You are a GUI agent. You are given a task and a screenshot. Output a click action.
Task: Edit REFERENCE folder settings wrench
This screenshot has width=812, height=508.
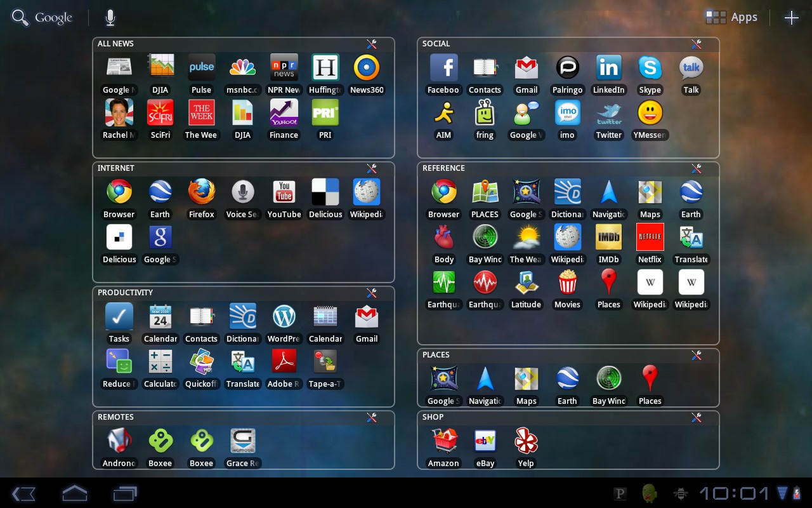tap(697, 168)
